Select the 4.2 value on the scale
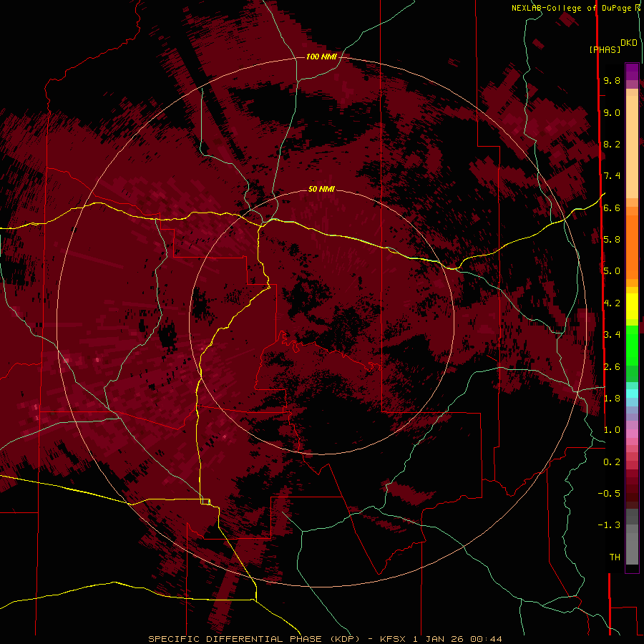644x644 pixels. tap(612, 303)
